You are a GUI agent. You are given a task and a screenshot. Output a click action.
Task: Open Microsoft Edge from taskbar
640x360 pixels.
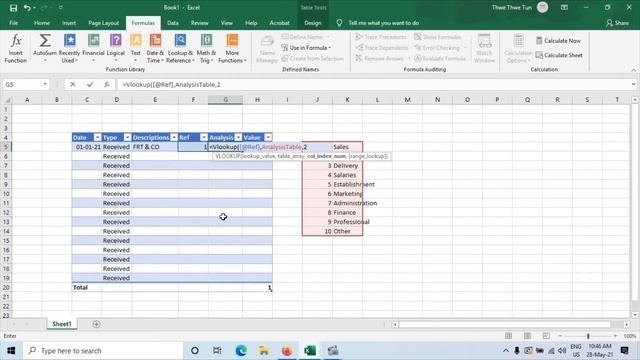[x=241, y=351]
